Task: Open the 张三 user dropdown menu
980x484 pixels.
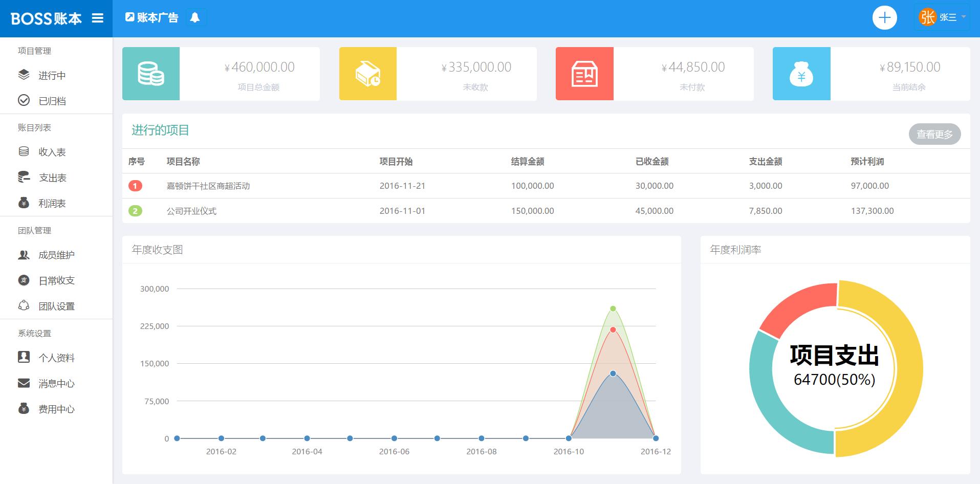Action: [x=942, y=17]
